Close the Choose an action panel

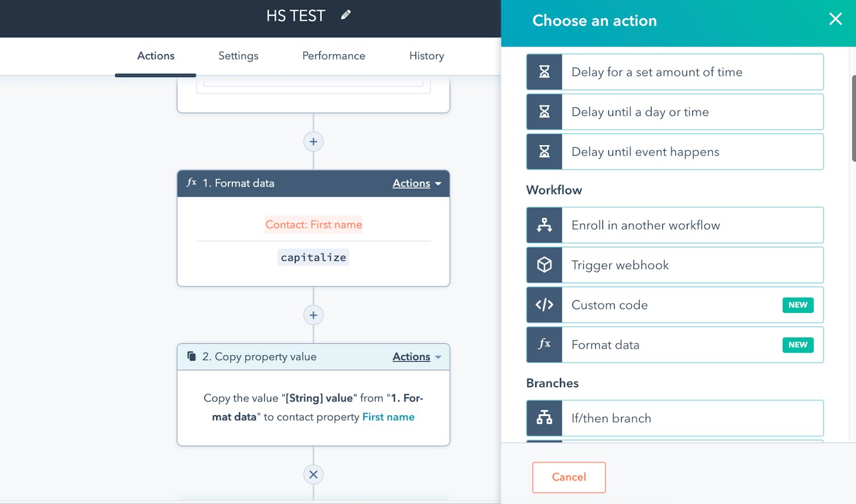point(835,19)
